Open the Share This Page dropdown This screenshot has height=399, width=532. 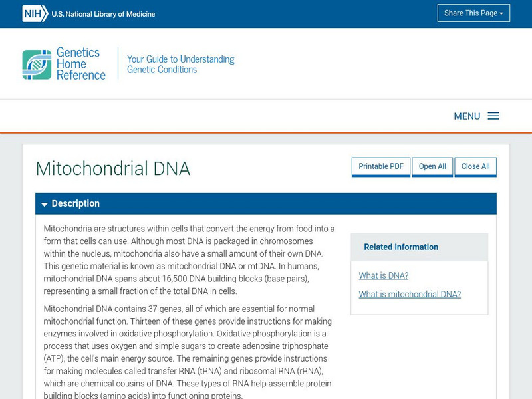click(473, 13)
